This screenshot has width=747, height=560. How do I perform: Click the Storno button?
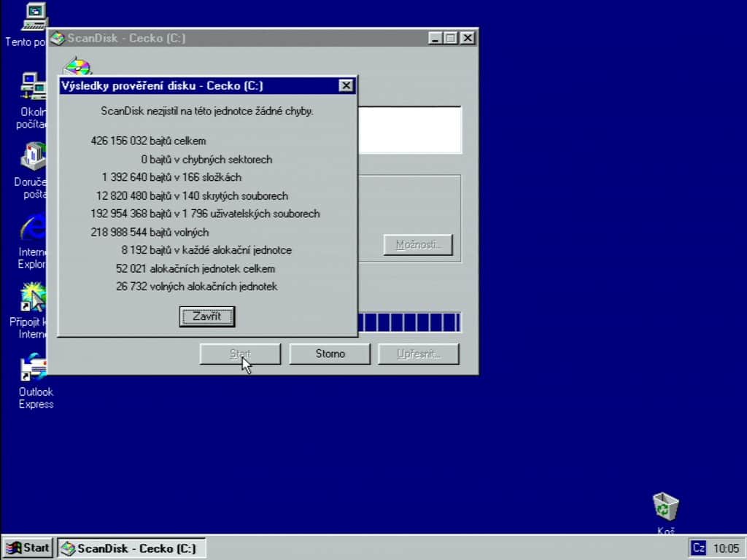330,354
